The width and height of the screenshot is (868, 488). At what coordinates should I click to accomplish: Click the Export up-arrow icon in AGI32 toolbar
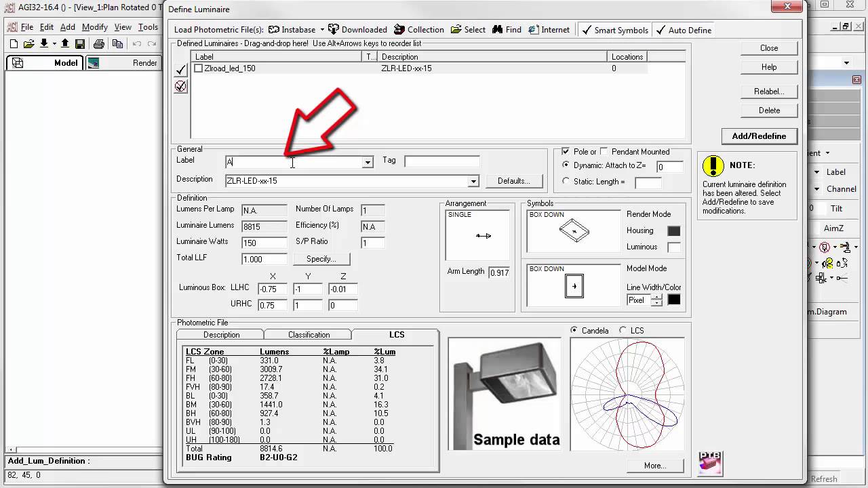coord(65,44)
